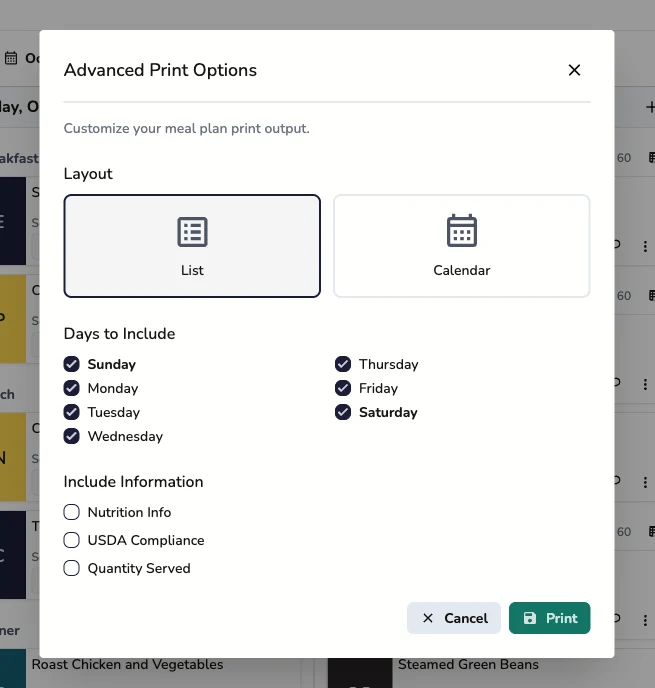Uncheck the Wednesday checkbox
The height and width of the screenshot is (688, 655).
coord(72,436)
